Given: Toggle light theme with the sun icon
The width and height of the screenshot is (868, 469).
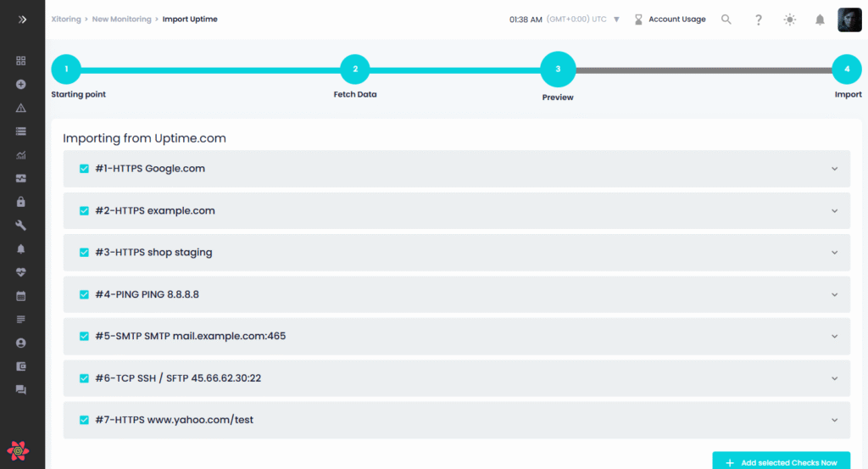Looking at the screenshot, I should (x=790, y=20).
